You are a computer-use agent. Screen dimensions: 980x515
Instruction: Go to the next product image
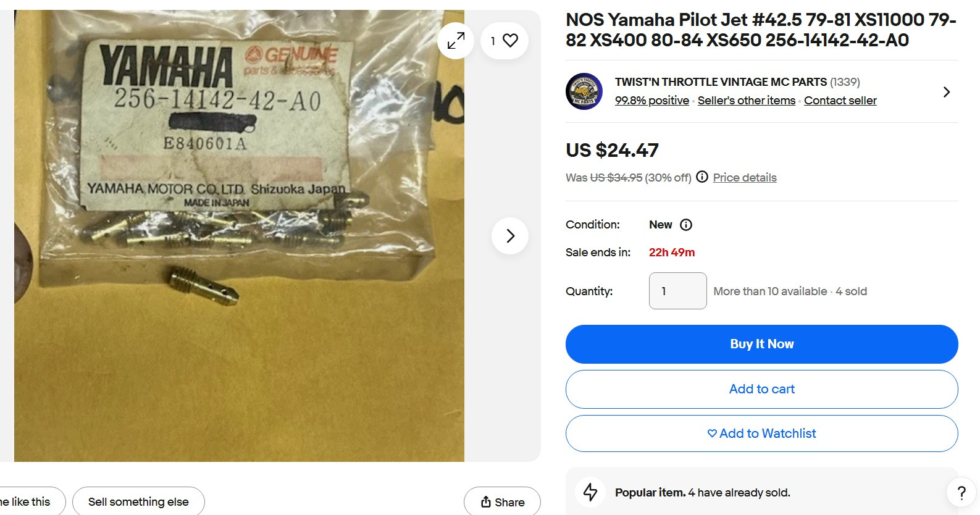coord(510,236)
